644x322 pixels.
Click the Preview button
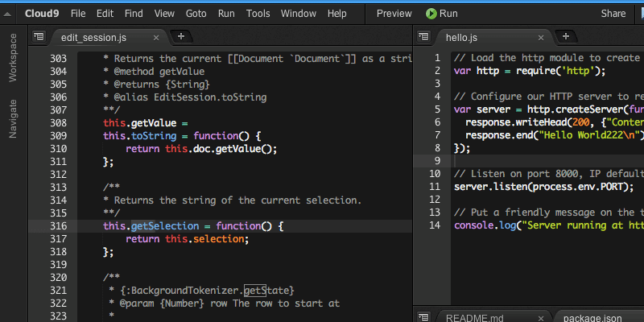point(394,13)
